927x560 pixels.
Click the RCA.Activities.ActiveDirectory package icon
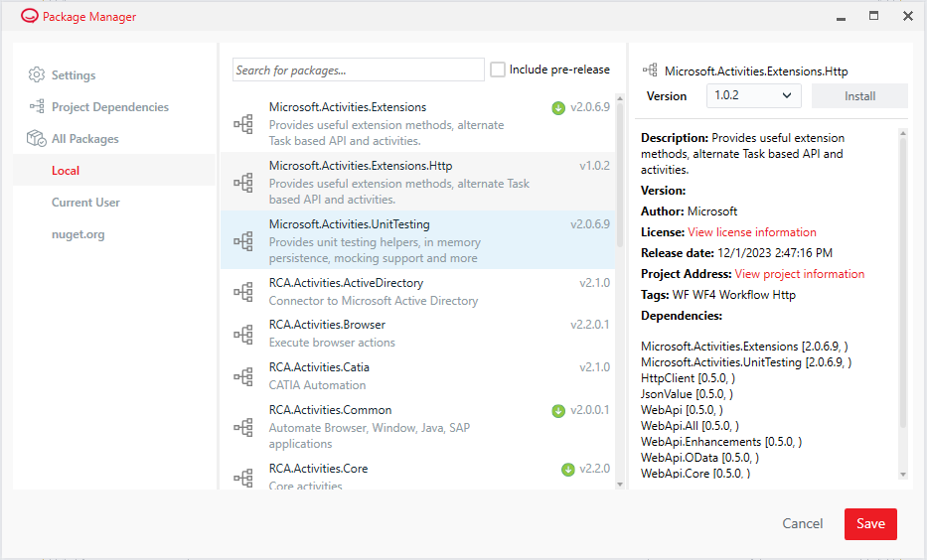coord(243,292)
